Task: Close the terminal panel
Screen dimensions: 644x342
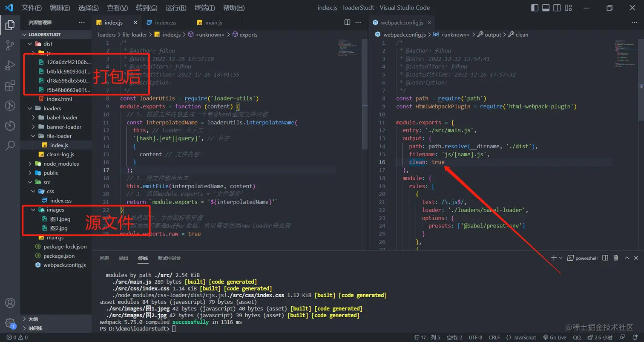Action: click(x=636, y=258)
